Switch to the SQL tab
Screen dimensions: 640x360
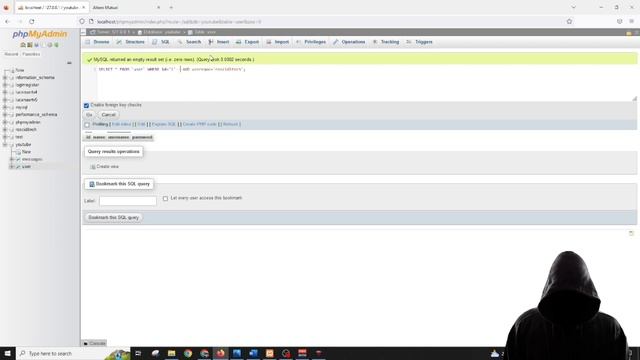tap(161, 42)
